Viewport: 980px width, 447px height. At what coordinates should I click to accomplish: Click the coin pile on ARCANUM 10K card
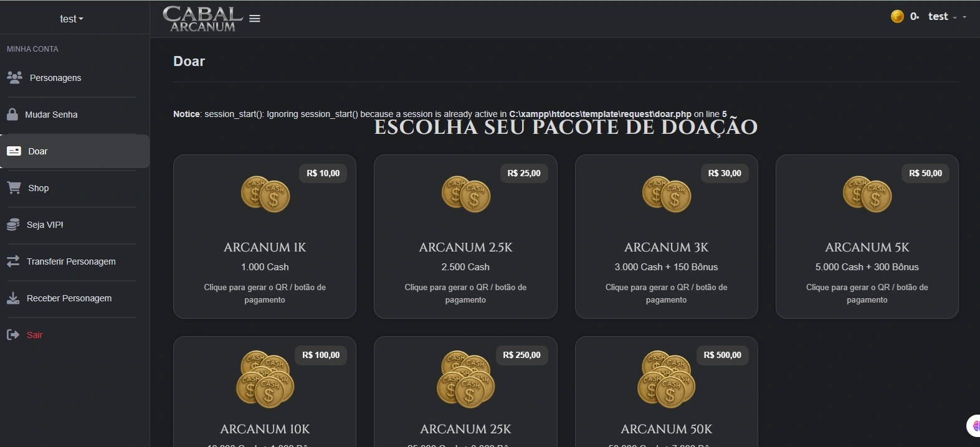pyautogui.click(x=265, y=379)
